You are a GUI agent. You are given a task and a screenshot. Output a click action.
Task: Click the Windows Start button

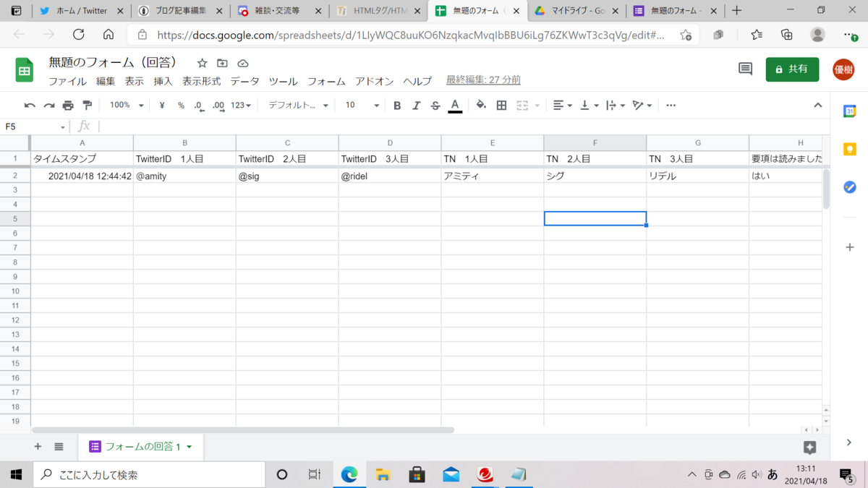coord(16,474)
